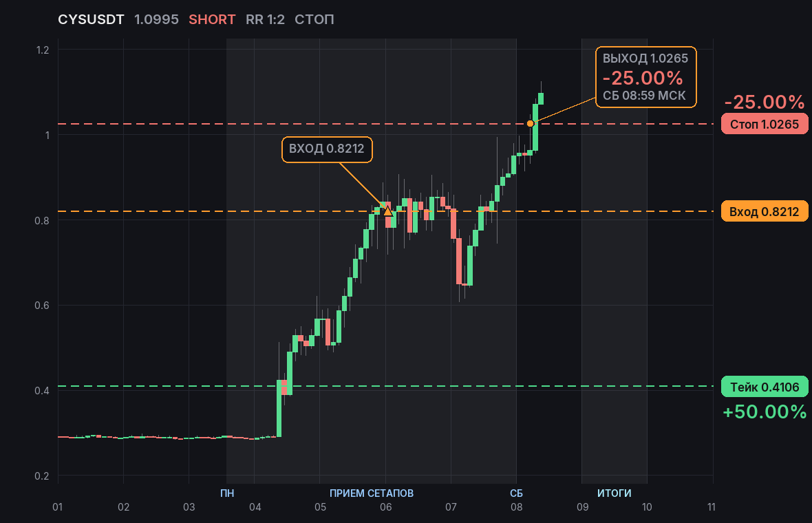This screenshot has height=523, width=812.
Task: Click the 0.6 price axis label
Action: (x=42, y=305)
